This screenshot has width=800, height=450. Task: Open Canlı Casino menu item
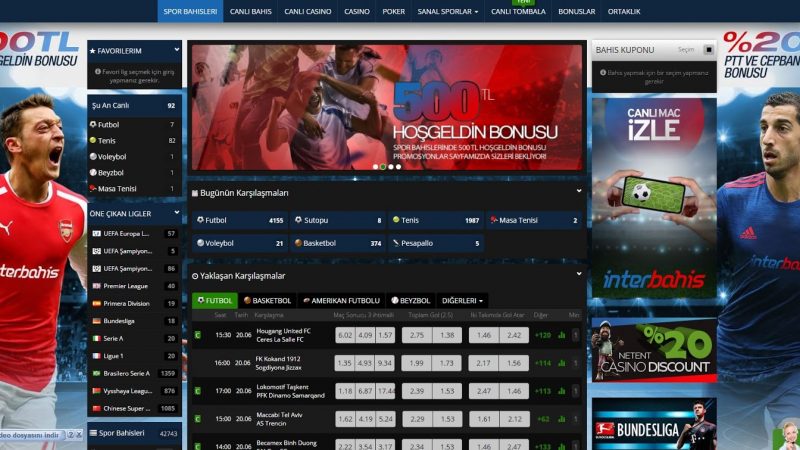[x=308, y=11]
